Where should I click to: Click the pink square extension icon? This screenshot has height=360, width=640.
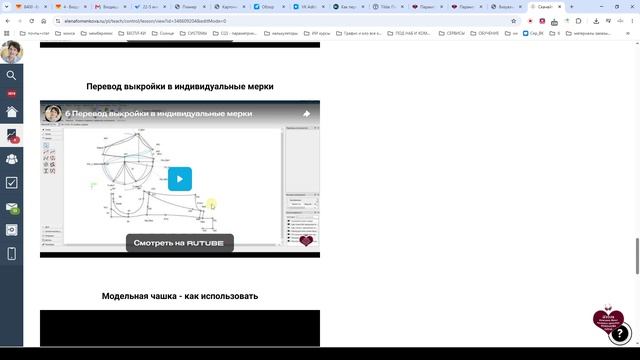tap(542, 21)
